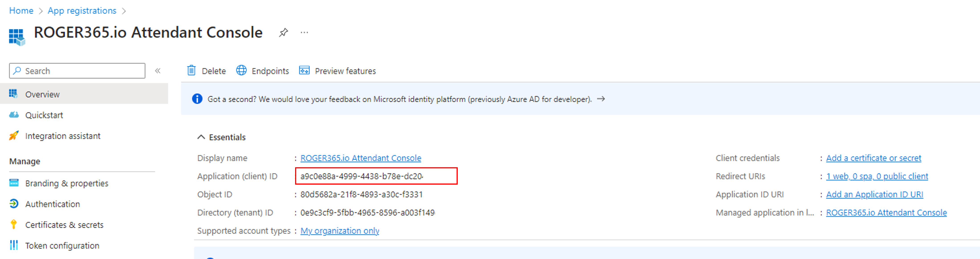Go to Branding & properties
Image resolution: width=980 pixels, height=259 pixels.
click(x=66, y=183)
